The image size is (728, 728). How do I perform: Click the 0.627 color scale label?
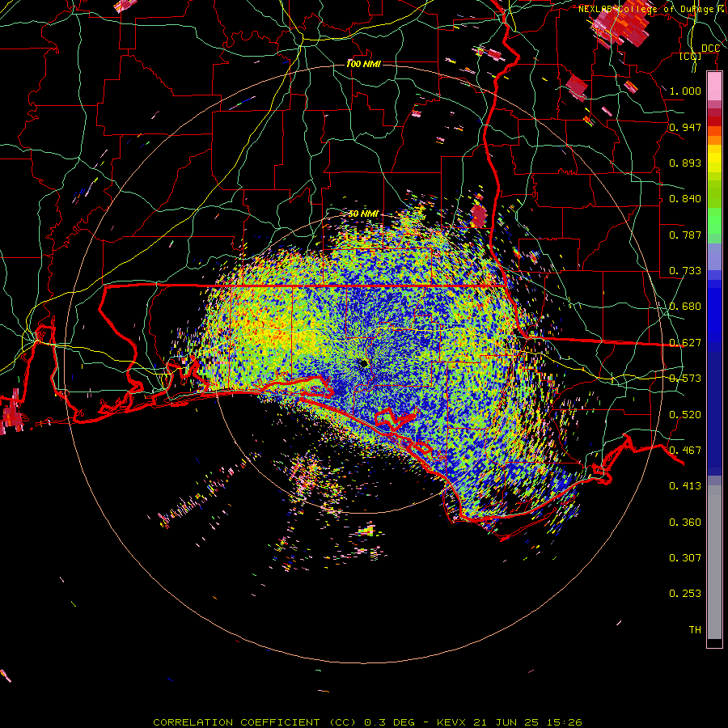click(685, 343)
